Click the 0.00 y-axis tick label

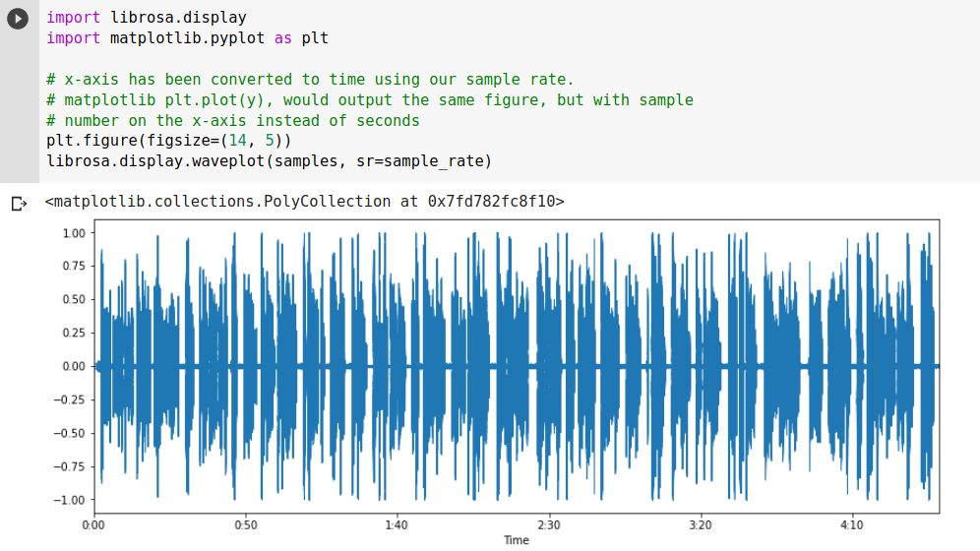click(x=74, y=366)
